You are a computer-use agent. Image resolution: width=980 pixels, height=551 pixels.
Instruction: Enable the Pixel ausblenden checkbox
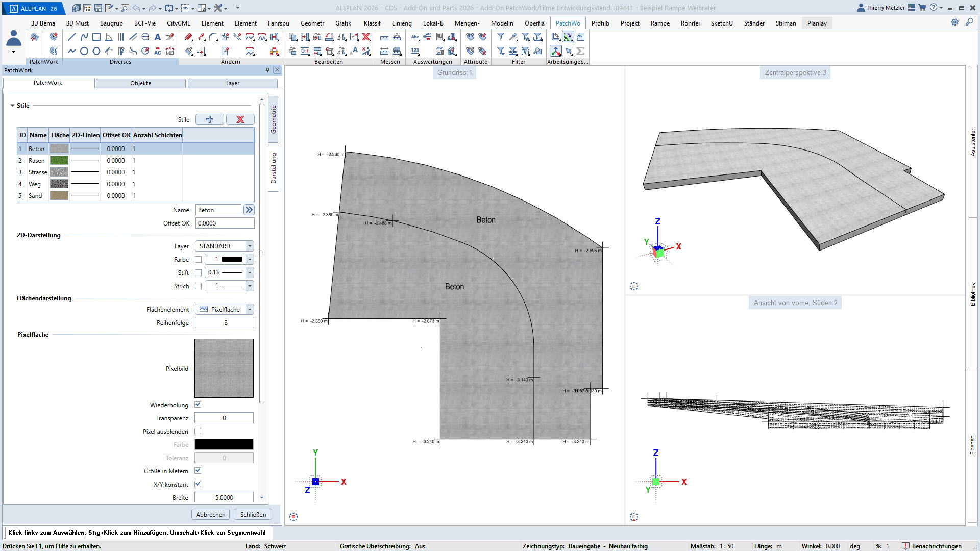pyautogui.click(x=198, y=431)
